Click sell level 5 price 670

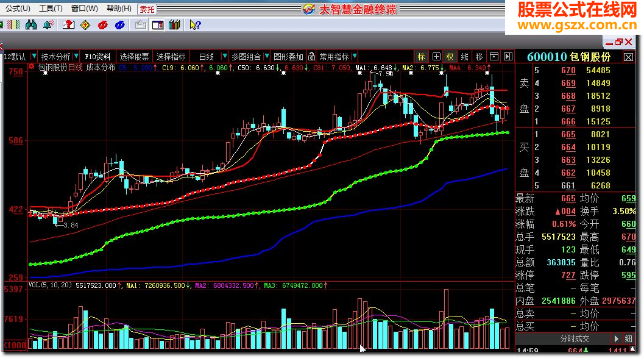pos(568,70)
